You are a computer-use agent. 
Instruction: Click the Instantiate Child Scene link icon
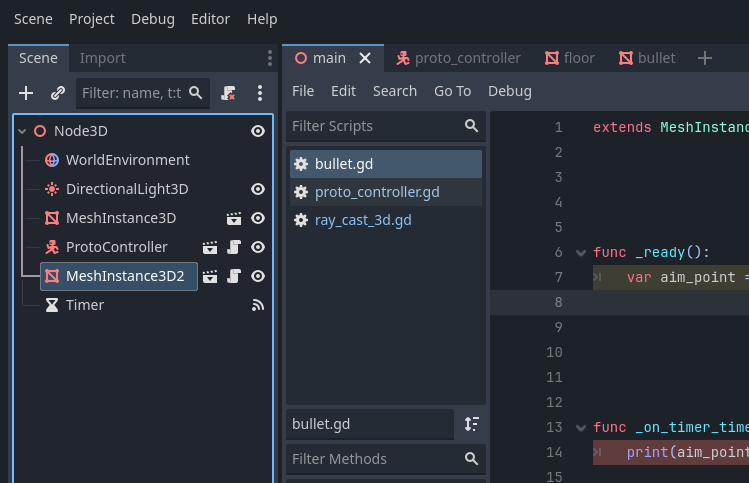(58, 93)
